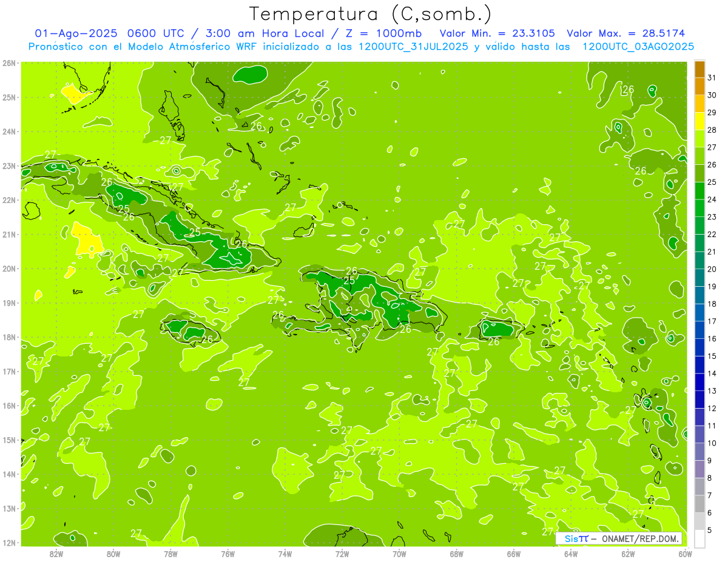Click the colorbar legend value "31"
728x562 pixels.
click(x=712, y=78)
